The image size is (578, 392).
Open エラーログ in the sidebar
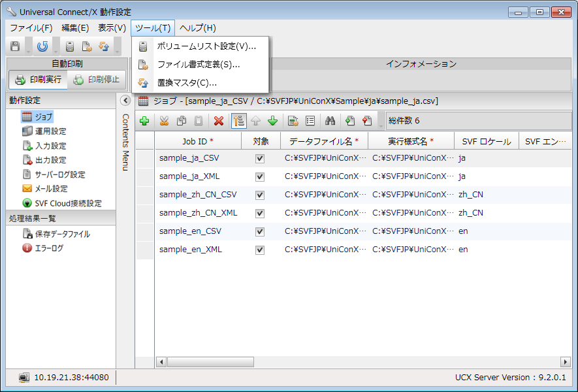pyautogui.click(x=42, y=248)
